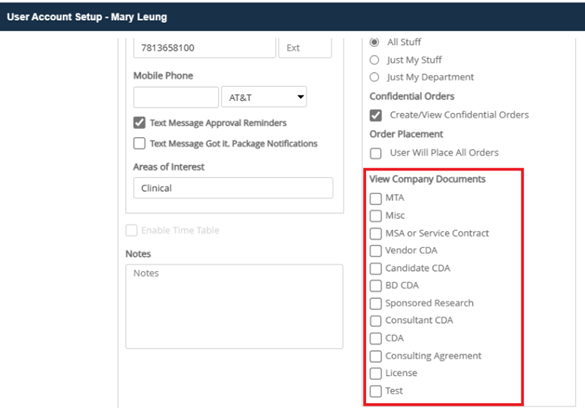Uncheck Text Message Approval Reminders
The height and width of the screenshot is (413, 585).
[139, 123]
